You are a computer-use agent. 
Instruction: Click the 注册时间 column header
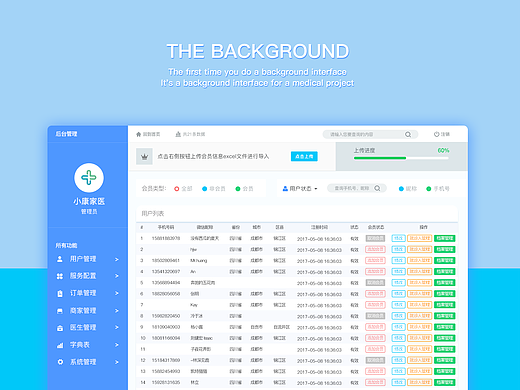click(319, 227)
